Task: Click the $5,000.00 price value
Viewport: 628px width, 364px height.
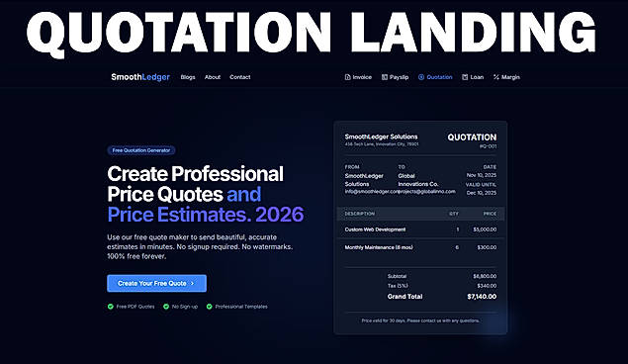Action: point(485,229)
